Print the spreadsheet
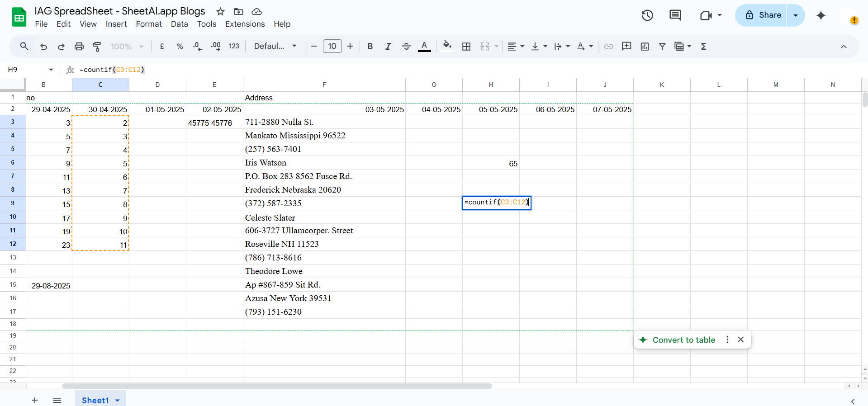The image size is (868, 406). pyautogui.click(x=79, y=46)
